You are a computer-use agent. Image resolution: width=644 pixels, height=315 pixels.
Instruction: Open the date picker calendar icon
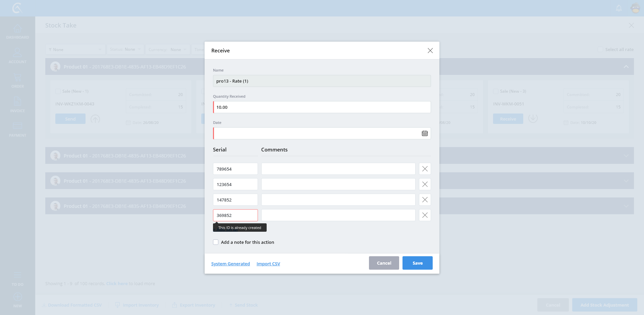(x=425, y=133)
